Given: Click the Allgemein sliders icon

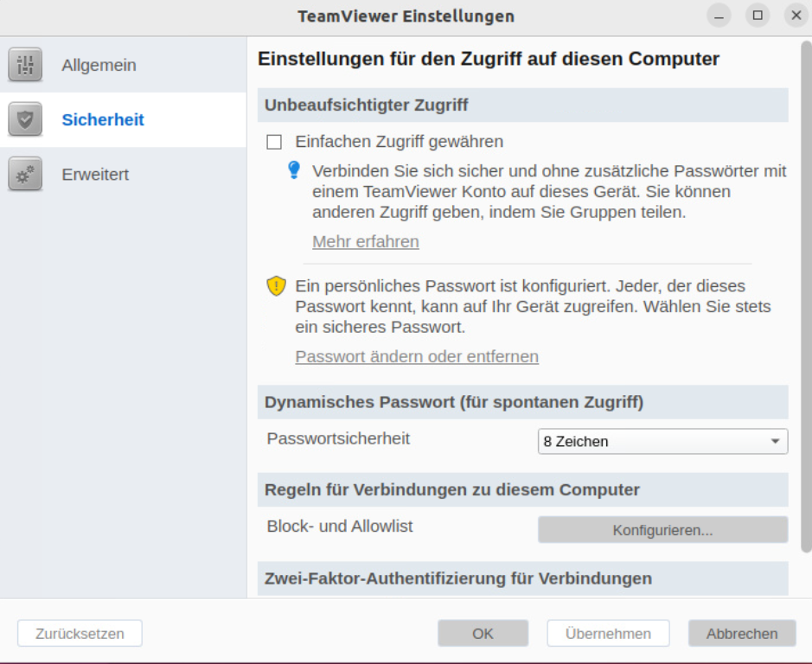Looking at the screenshot, I should pos(25,65).
